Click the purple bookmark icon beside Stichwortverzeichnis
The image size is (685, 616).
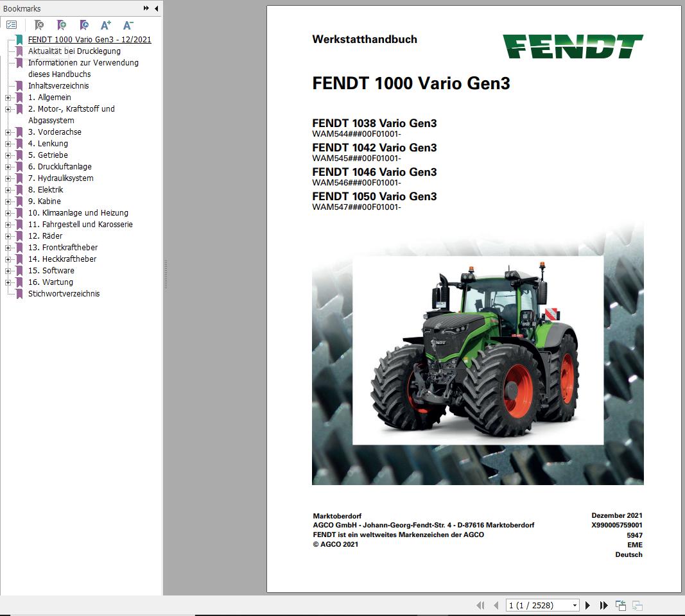(19, 294)
